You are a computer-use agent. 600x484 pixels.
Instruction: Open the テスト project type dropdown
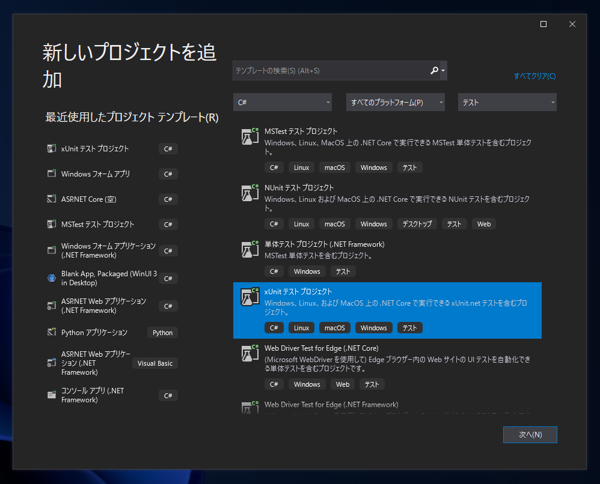click(x=507, y=102)
